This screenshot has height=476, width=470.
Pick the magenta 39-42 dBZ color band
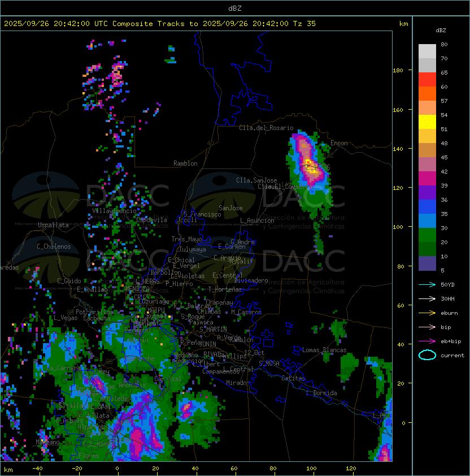click(427, 179)
